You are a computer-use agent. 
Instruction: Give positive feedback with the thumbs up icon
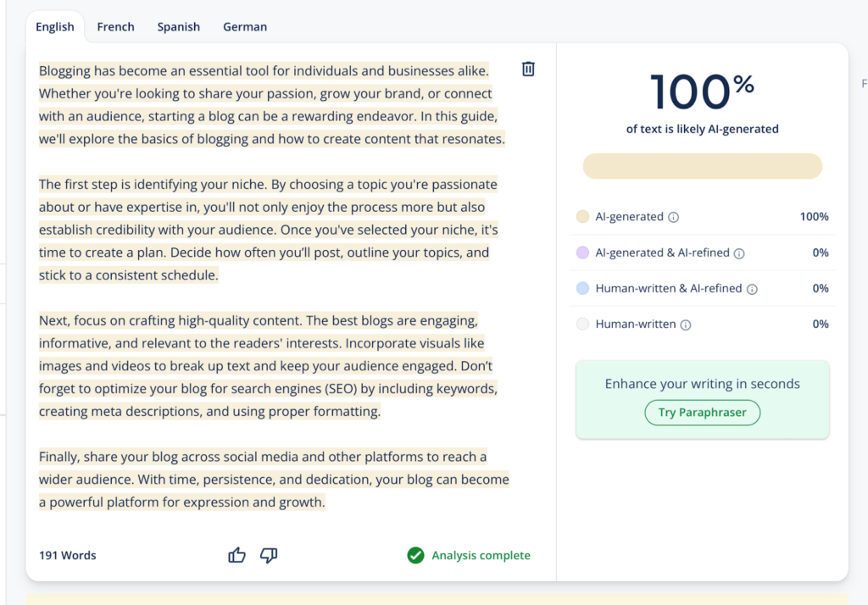pos(236,555)
